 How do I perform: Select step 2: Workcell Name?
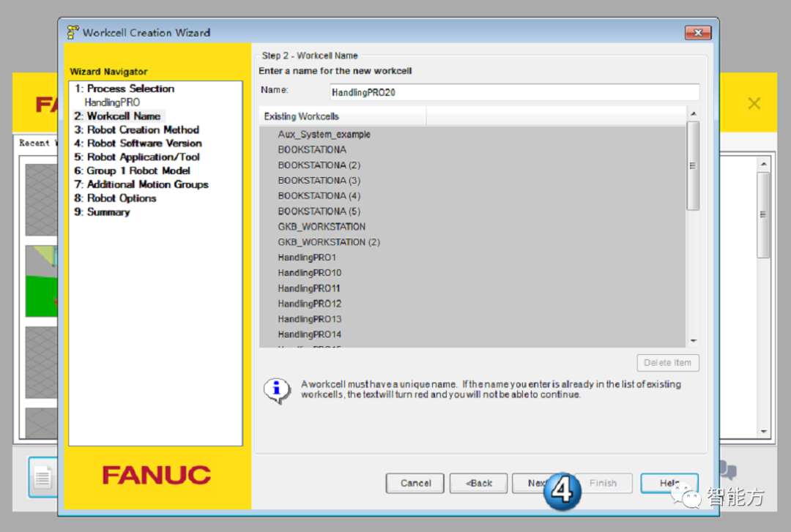click(x=117, y=116)
